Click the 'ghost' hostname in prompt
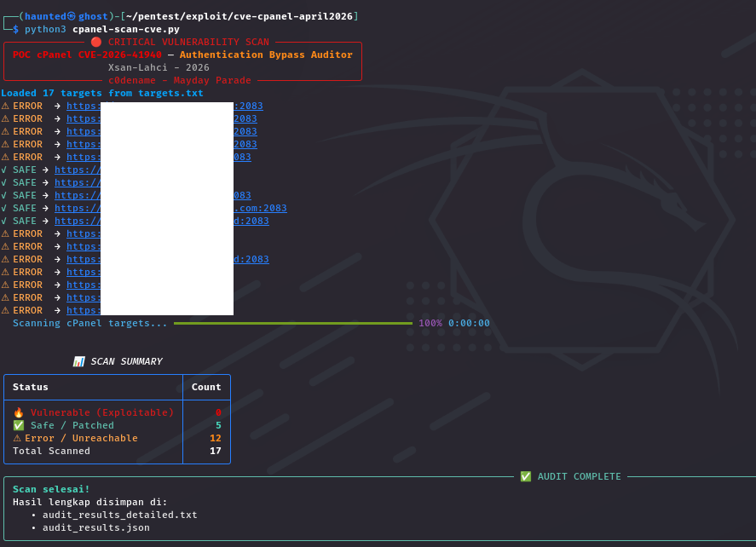The width and height of the screenshot is (756, 547). coord(93,16)
